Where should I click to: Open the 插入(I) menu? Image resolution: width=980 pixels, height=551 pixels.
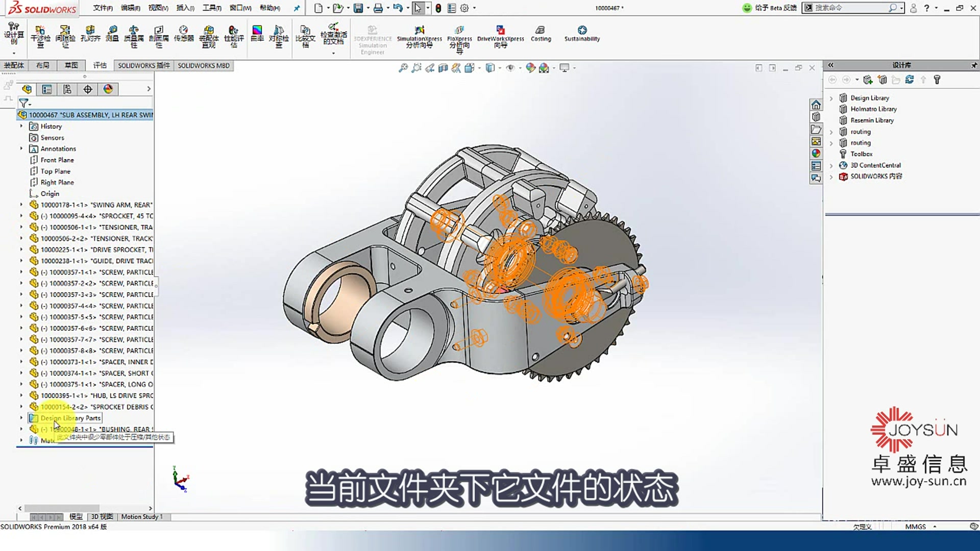click(x=185, y=8)
